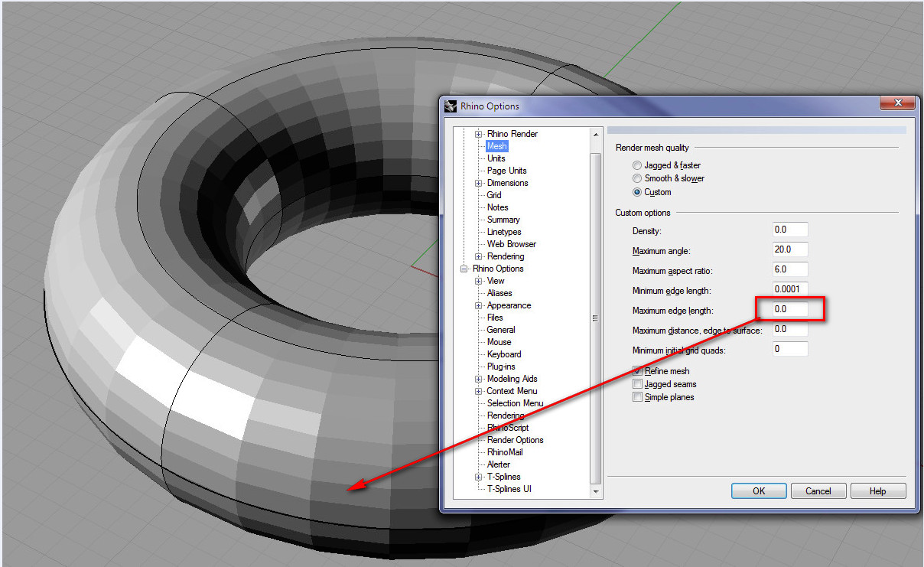Enable the Simple planes checkbox
The height and width of the screenshot is (567, 924).
(637, 397)
